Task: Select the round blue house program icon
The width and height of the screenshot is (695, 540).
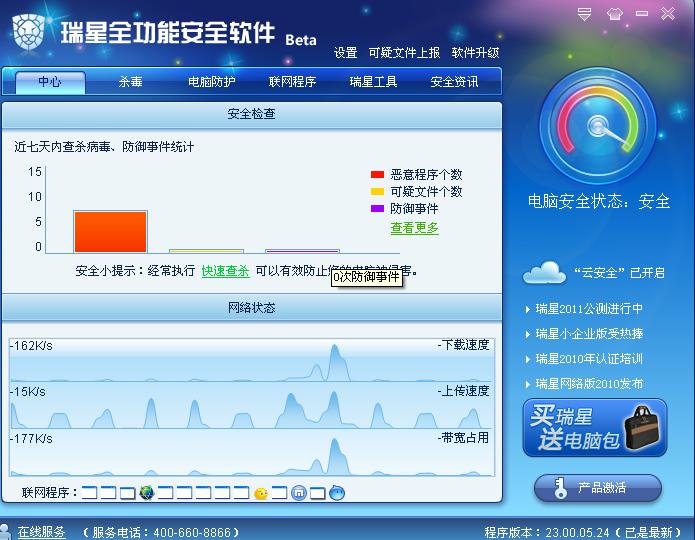Action: pos(299,493)
